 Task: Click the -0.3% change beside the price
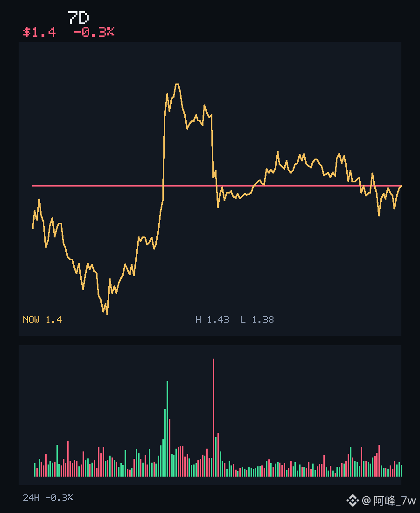94,32
